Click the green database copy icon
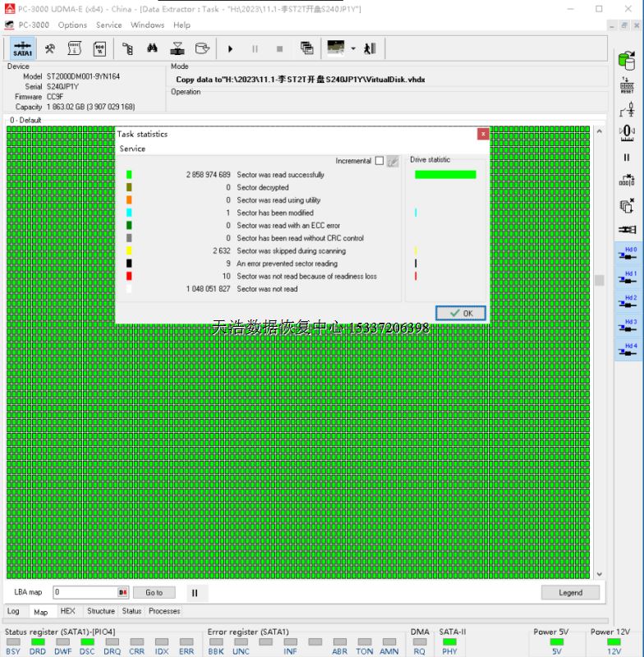644x657 pixels. pos(627,62)
